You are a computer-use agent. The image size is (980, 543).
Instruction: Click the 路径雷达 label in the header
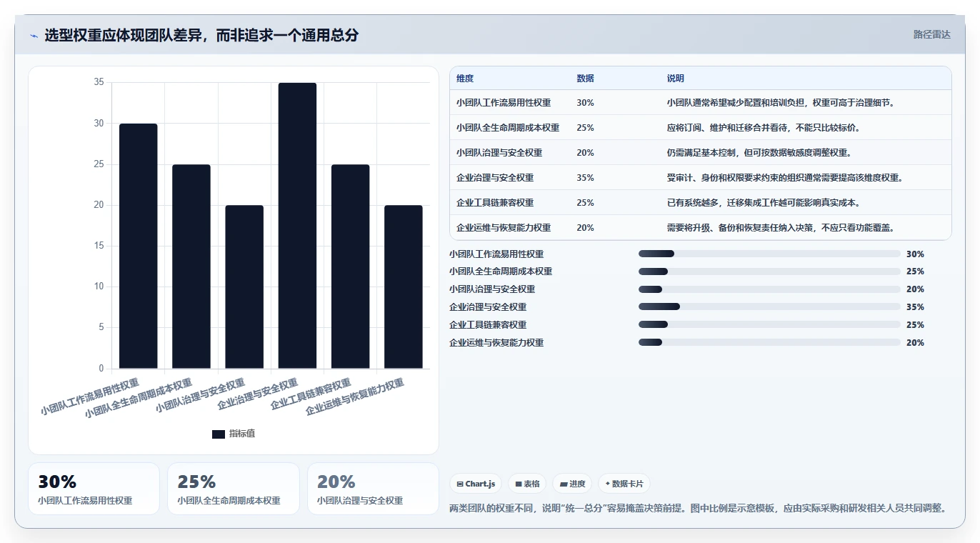(x=931, y=34)
